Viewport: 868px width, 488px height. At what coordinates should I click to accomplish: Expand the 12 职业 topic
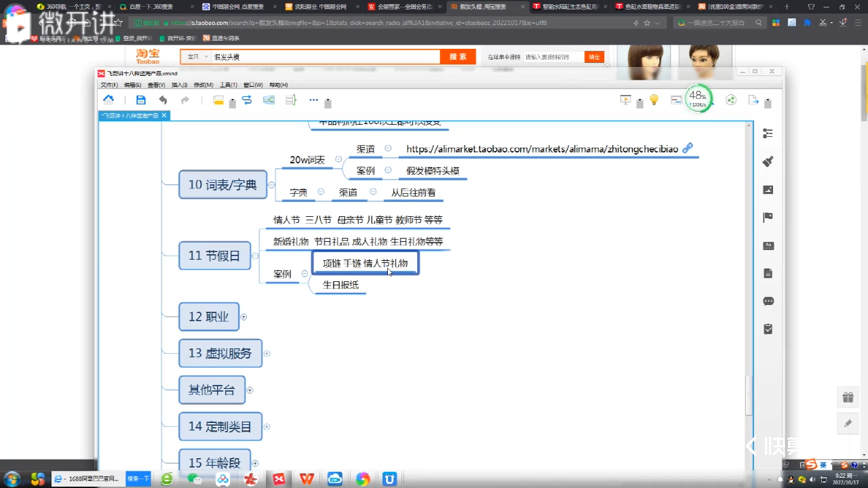pos(243,317)
